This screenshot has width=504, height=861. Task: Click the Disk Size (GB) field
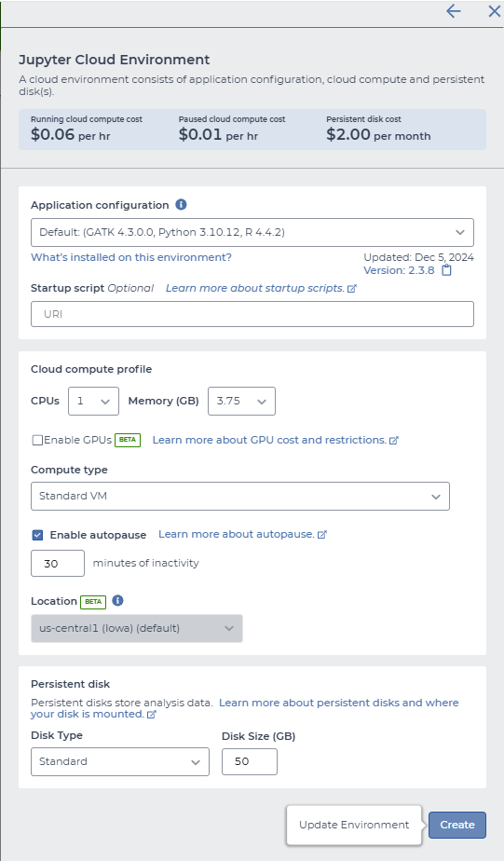(250, 761)
